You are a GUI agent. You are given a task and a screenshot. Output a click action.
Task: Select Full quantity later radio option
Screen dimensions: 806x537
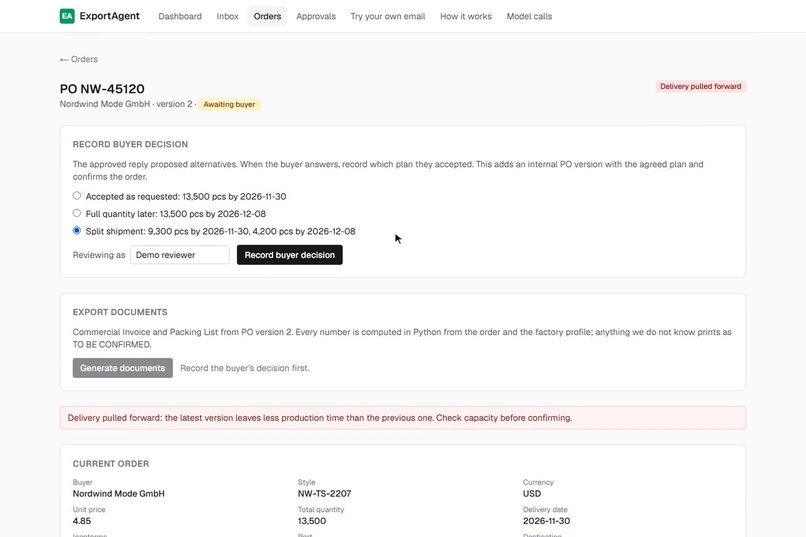77,213
